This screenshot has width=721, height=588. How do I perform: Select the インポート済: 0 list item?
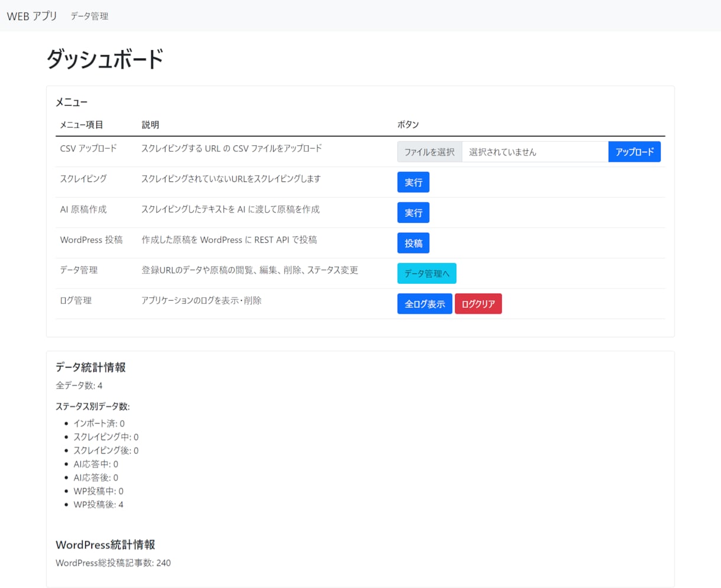pos(99,424)
